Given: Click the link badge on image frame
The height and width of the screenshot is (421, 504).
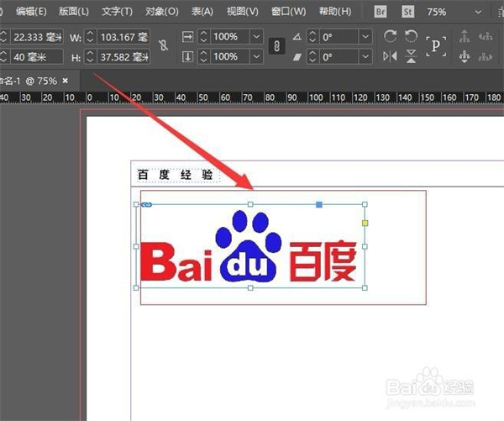Looking at the screenshot, I should [146, 204].
